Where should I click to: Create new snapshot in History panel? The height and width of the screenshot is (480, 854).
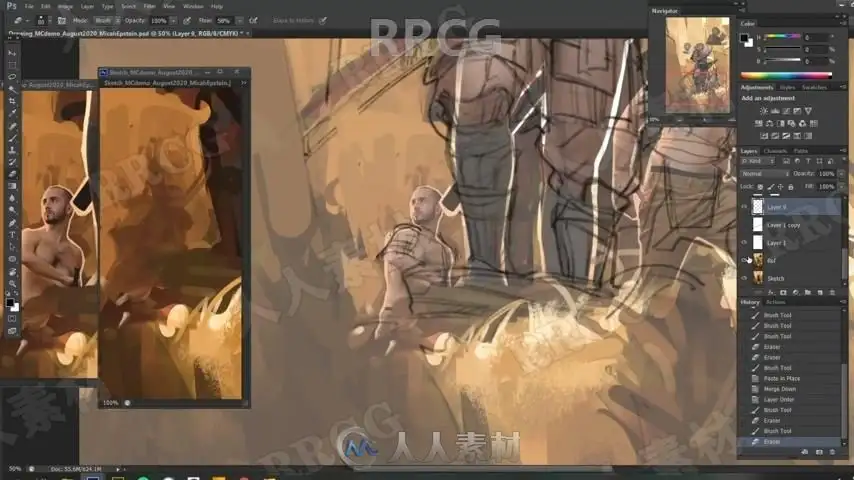(x=819, y=452)
